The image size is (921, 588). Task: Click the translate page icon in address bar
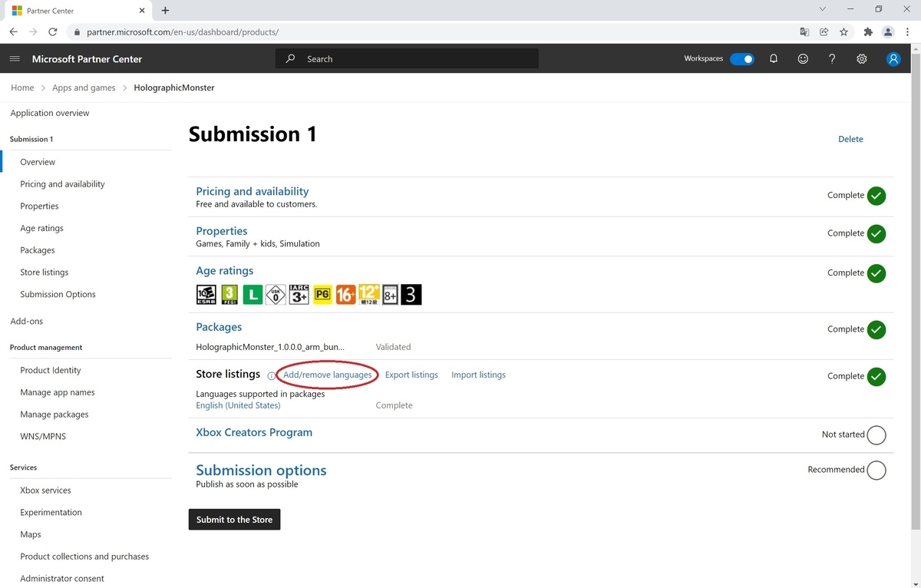tap(804, 32)
